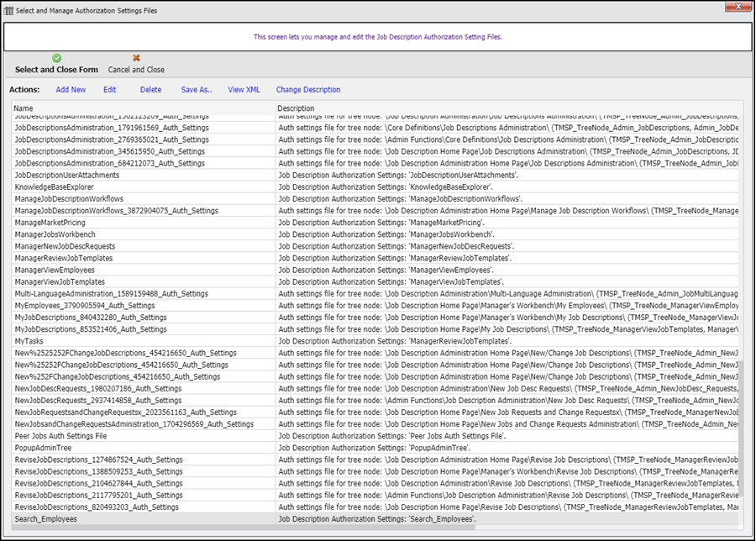
Task: Click the Delete action link
Action: pyautogui.click(x=151, y=90)
